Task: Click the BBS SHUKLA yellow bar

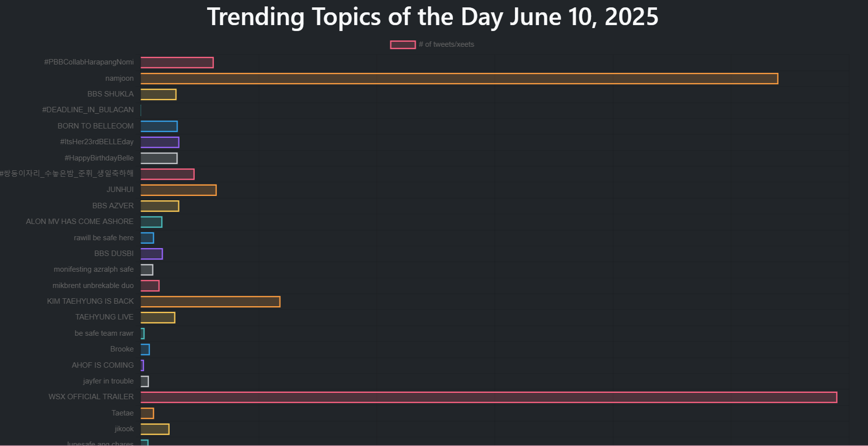Action: click(158, 95)
